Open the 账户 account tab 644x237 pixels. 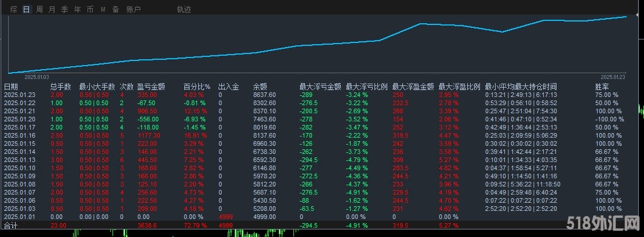click(x=133, y=9)
